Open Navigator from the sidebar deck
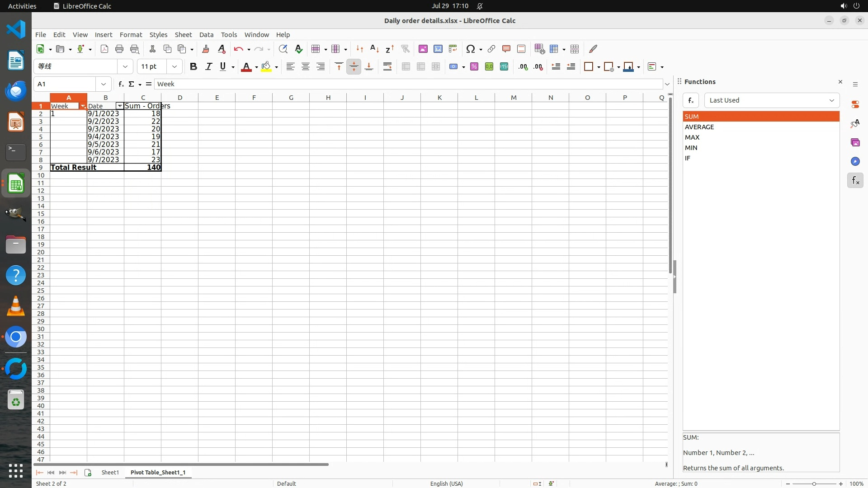Screen dimensions: 868x488 tap(855, 161)
